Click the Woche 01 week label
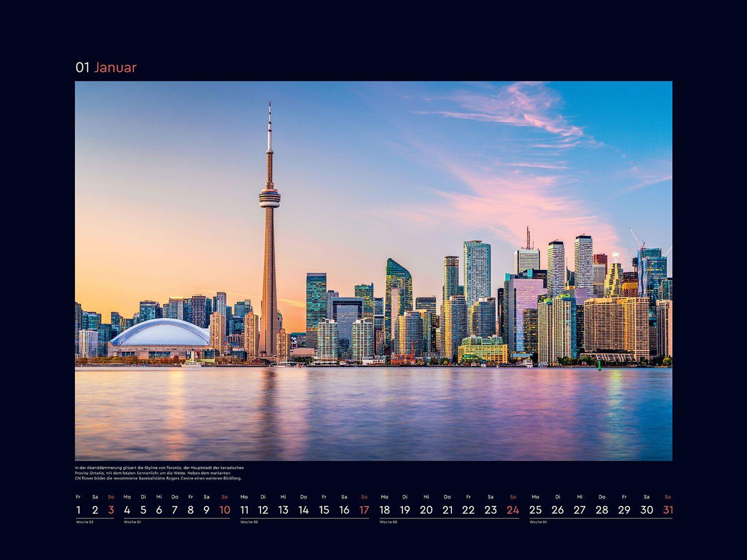Image resolution: width=747 pixels, height=560 pixels. pos(132,522)
